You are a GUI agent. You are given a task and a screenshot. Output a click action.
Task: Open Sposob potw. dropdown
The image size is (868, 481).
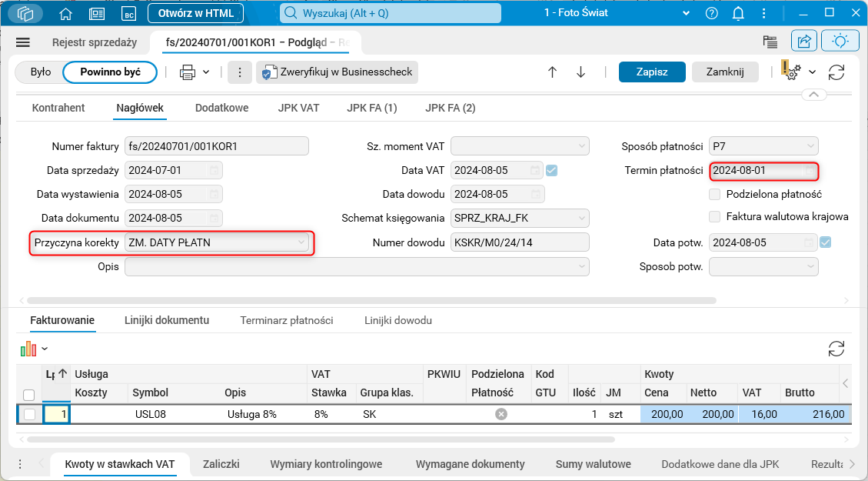(810, 266)
